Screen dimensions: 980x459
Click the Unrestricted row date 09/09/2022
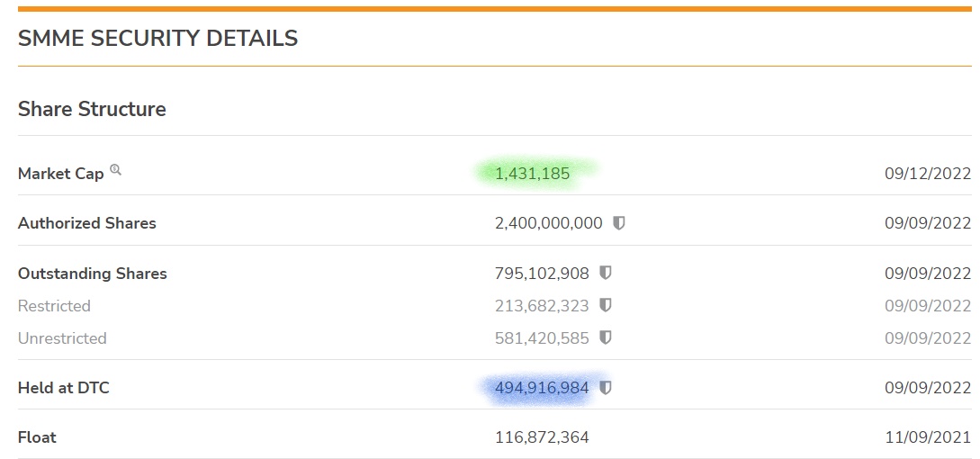pyautogui.click(x=928, y=338)
